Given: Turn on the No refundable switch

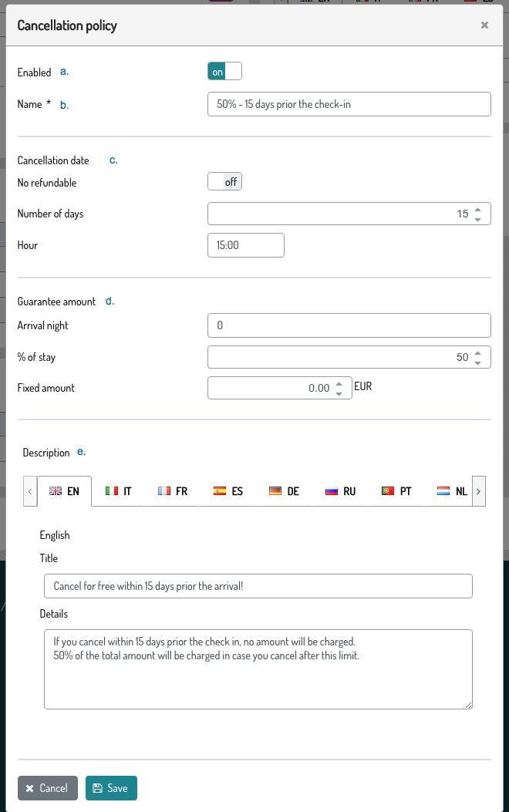Looking at the screenshot, I should [224, 182].
